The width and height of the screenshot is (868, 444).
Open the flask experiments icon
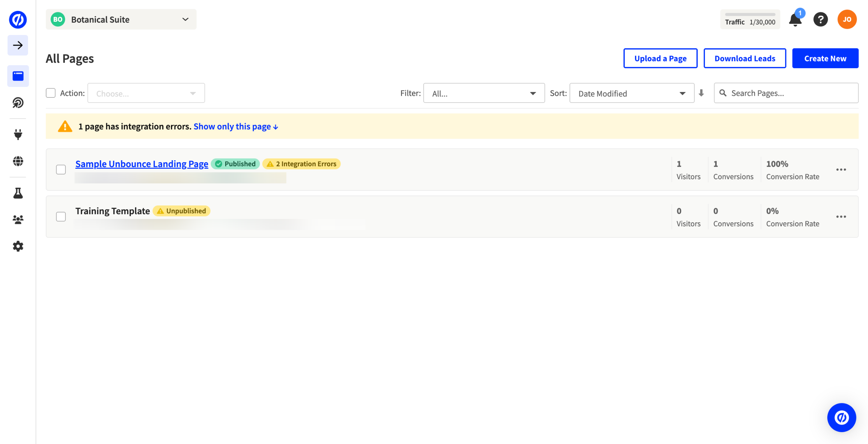pos(18,193)
